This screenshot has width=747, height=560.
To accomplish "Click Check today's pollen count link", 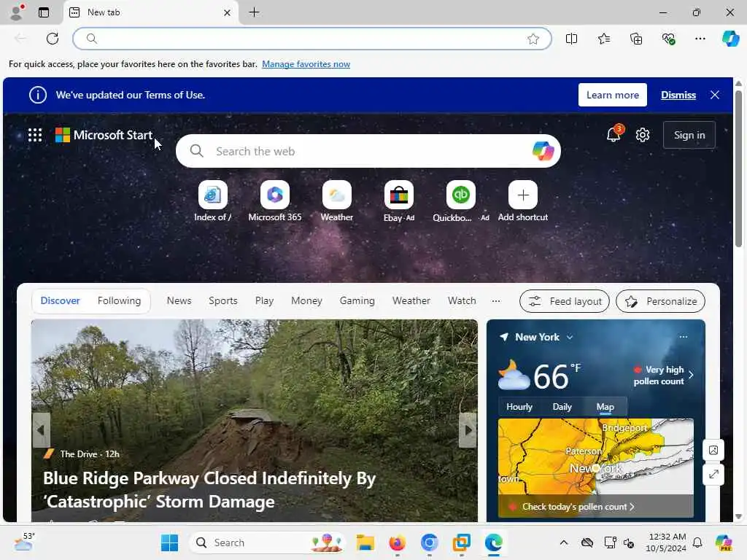I will pos(578,507).
